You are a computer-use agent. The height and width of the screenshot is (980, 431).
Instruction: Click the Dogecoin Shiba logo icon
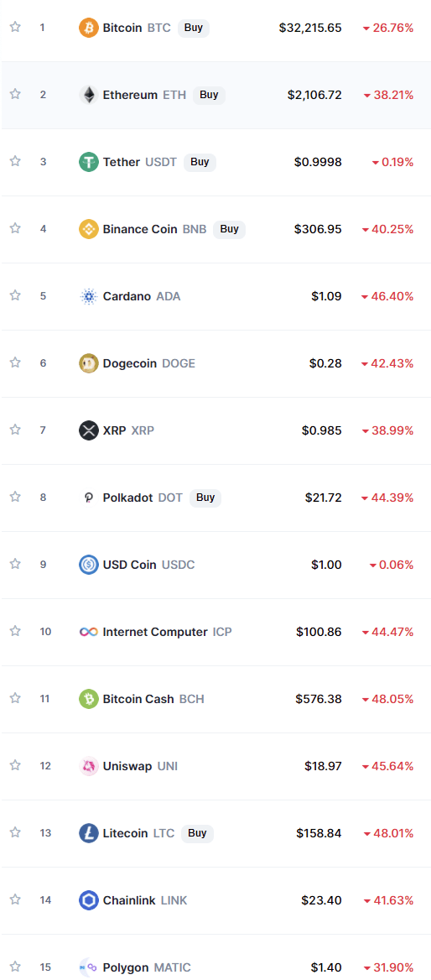click(x=89, y=363)
